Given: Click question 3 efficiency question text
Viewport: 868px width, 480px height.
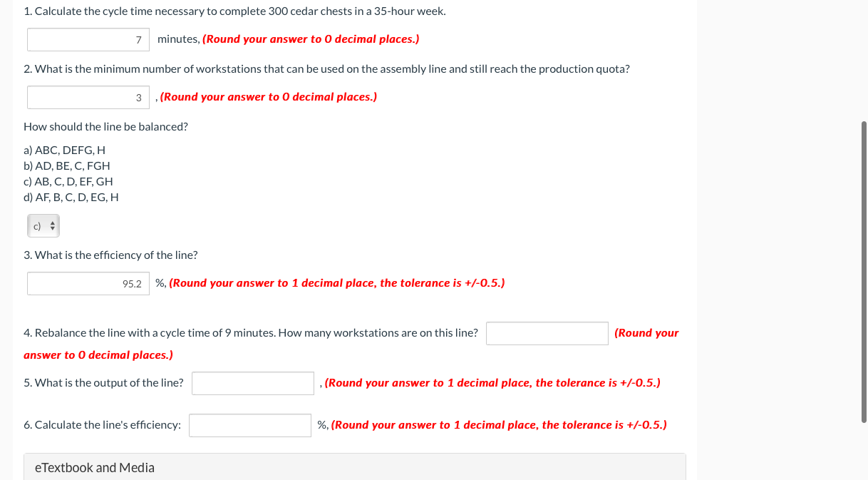Looking at the screenshot, I should (x=111, y=255).
